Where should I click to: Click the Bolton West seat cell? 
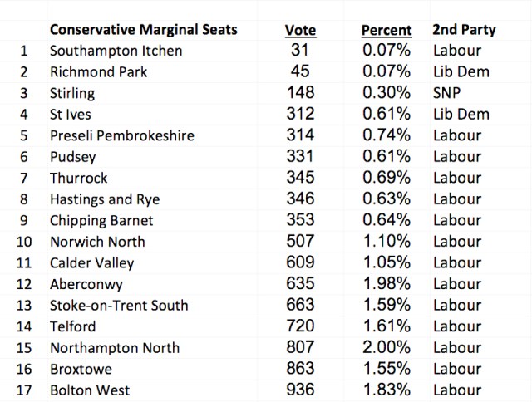tap(90, 390)
